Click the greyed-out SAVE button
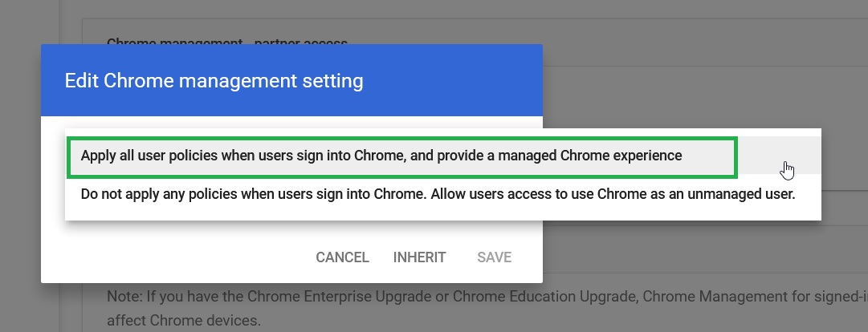 coord(495,257)
